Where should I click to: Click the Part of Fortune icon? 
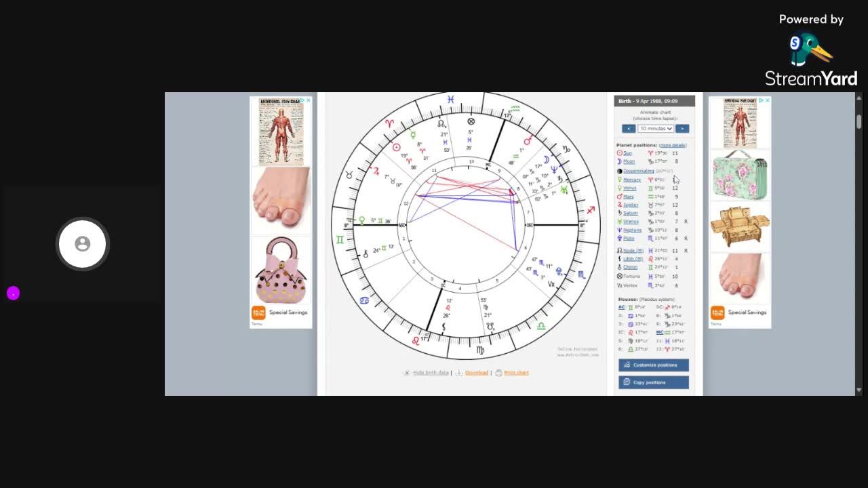pos(618,274)
